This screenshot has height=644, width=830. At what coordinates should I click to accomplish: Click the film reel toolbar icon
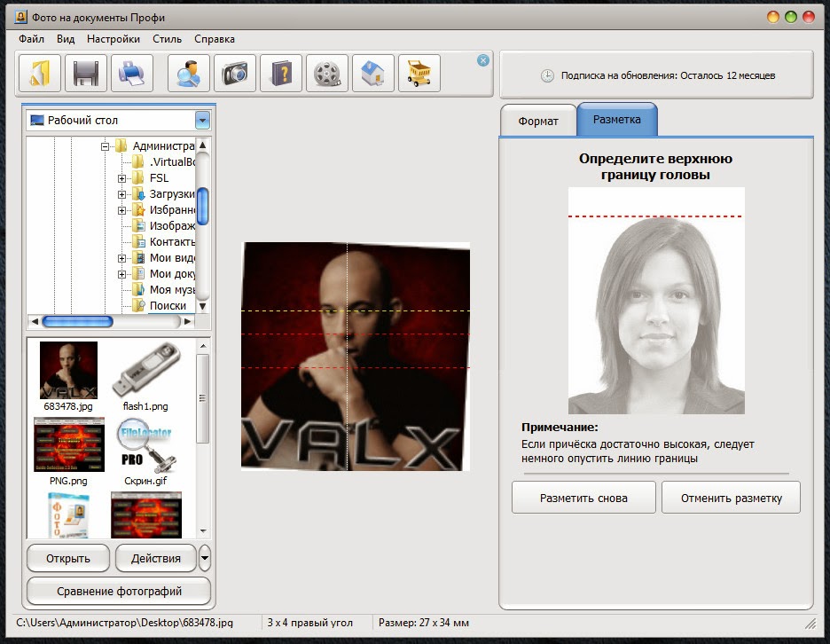[327, 73]
